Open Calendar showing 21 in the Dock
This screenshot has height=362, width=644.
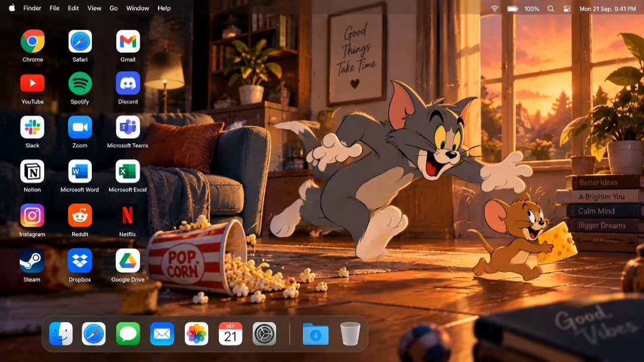coord(230,333)
